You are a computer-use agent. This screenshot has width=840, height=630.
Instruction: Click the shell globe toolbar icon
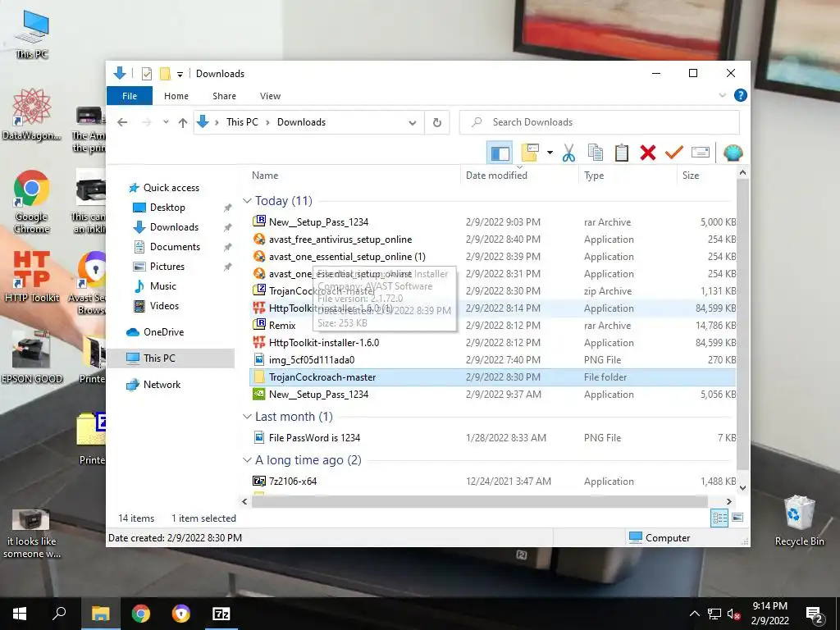(x=733, y=153)
